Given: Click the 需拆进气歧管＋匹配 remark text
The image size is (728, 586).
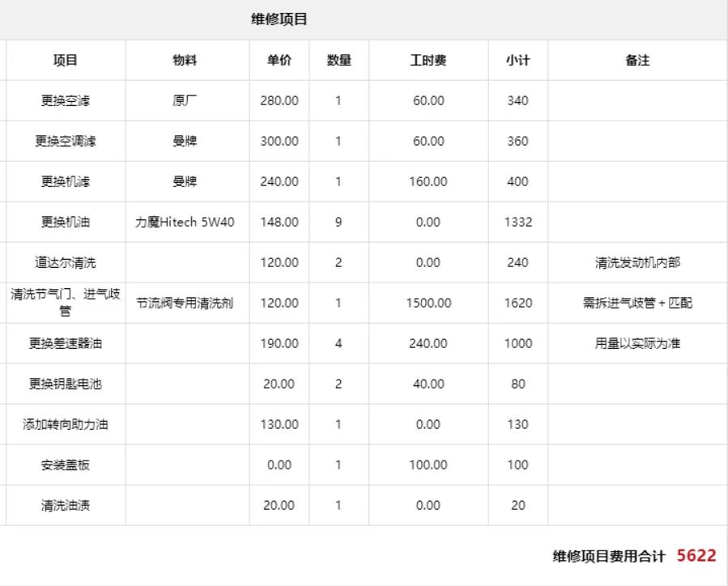Looking at the screenshot, I should 637,302.
